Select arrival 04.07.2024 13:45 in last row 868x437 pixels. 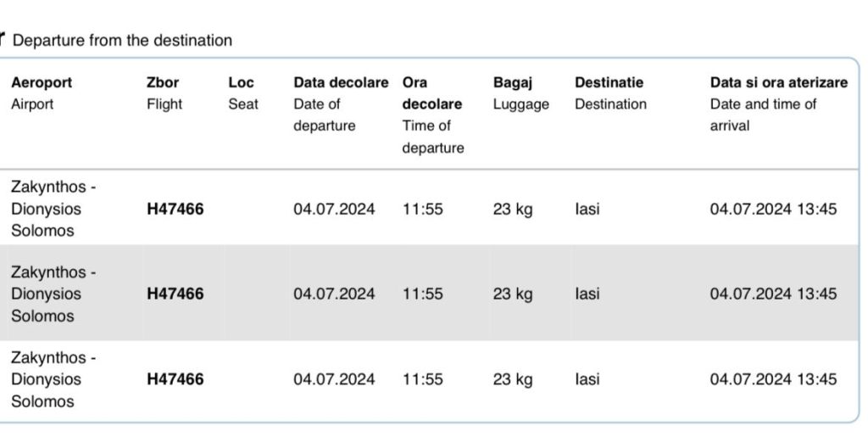[773, 379]
